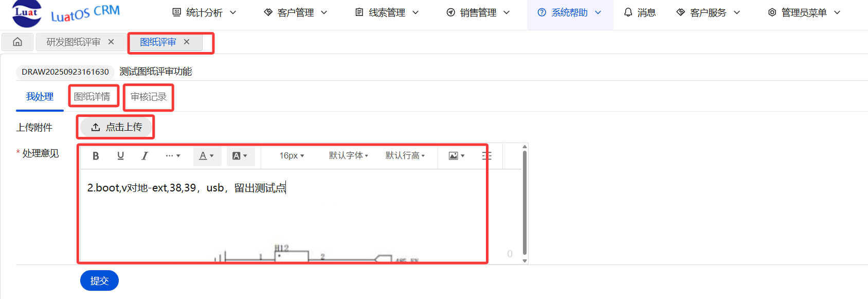The image size is (868, 299).
Task: Open the insert image dropdown
Action: [457, 156]
